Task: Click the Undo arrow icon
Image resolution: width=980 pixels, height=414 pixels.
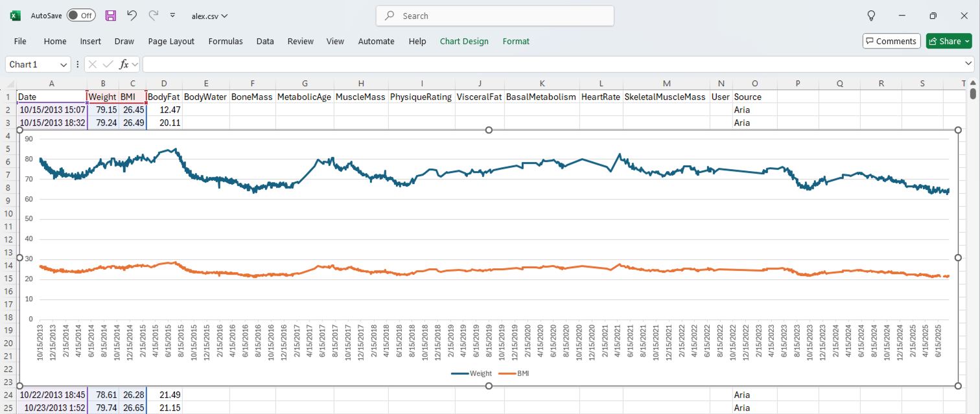Action: click(132, 15)
